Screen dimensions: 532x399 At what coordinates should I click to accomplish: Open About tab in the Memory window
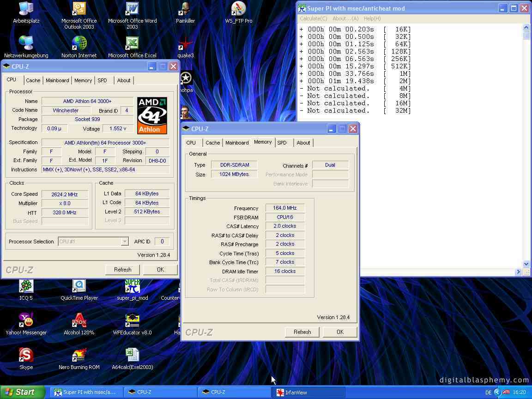303,143
